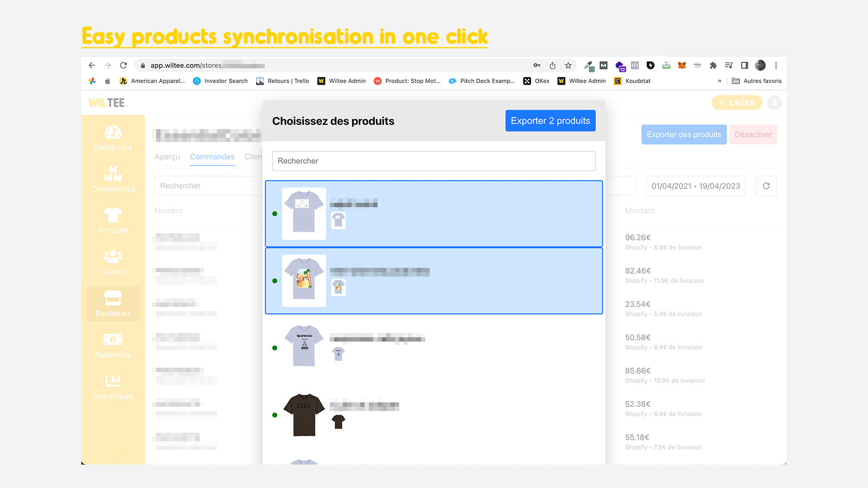The width and height of the screenshot is (868, 488).
Task: Click the 55.18€ order amount
Action: click(637, 437)
